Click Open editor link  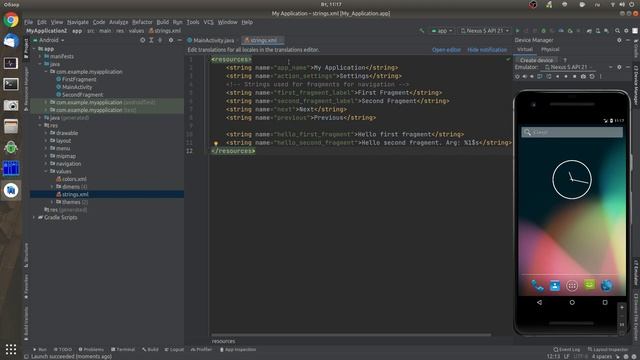(x=446, y=50)
